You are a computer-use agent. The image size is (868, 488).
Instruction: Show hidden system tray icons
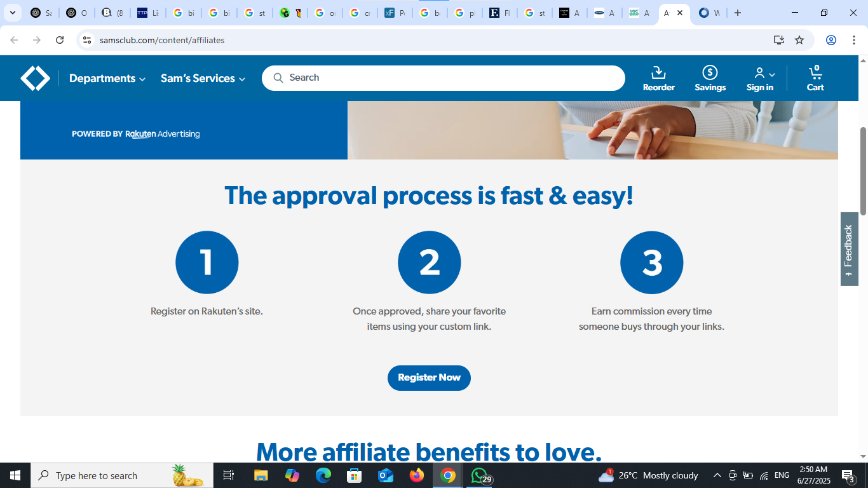click(x=717, y=475)
